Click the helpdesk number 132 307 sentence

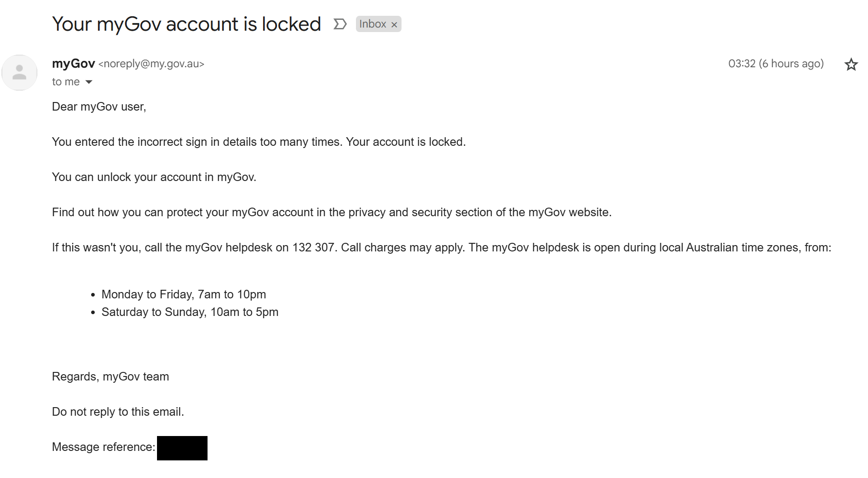pos(441,247)
